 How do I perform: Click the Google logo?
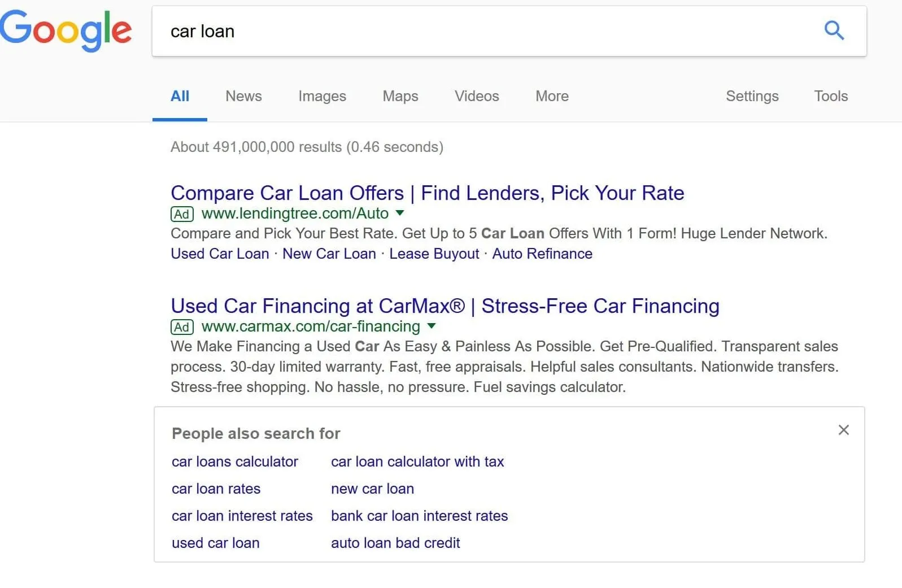[66, 31]
